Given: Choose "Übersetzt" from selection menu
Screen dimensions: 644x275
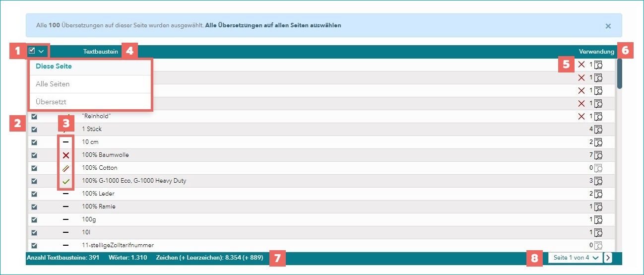Looking at the screenshot, I should [90, 102].
